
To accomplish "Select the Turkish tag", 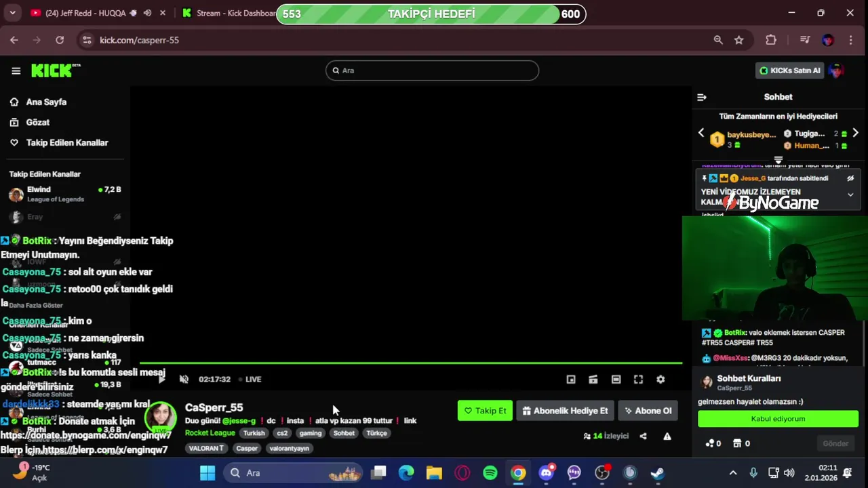I will (254, 433).
